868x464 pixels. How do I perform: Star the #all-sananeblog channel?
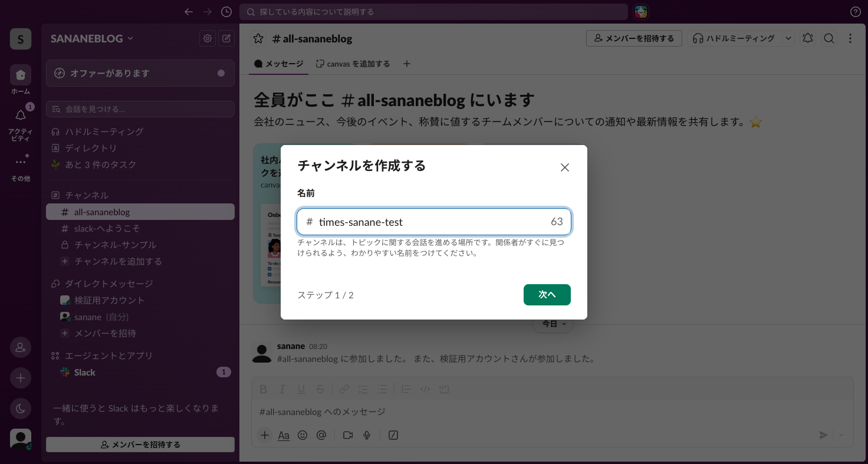click(x=258, y=38)
